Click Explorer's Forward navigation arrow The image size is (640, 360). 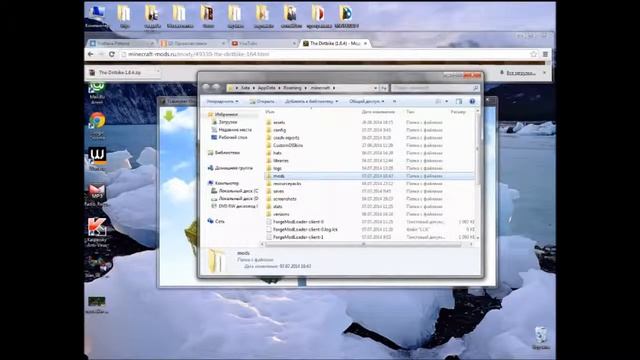point(216,87)
